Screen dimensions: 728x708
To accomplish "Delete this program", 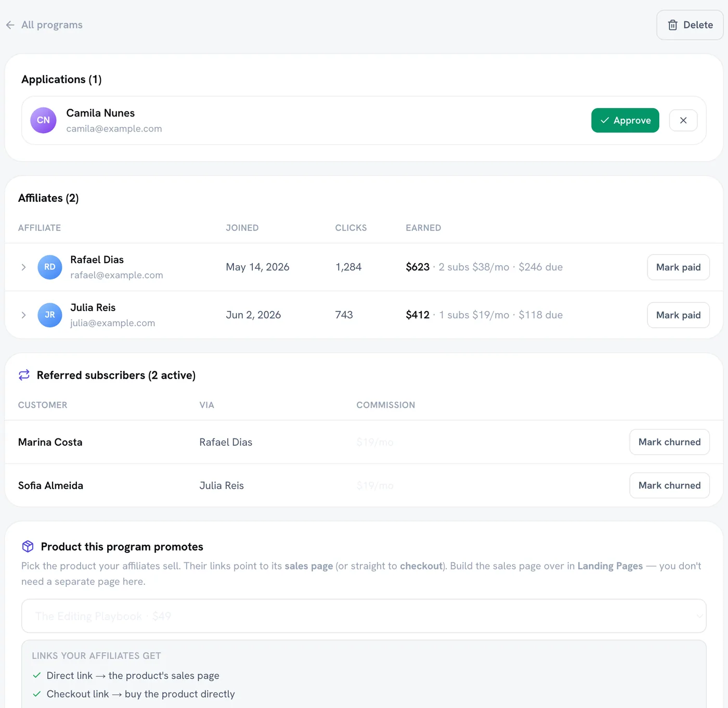I will 690,25.
